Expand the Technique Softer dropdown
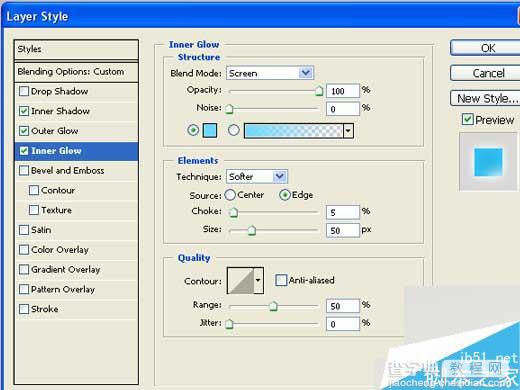The image size is (520, 390). 257,176
